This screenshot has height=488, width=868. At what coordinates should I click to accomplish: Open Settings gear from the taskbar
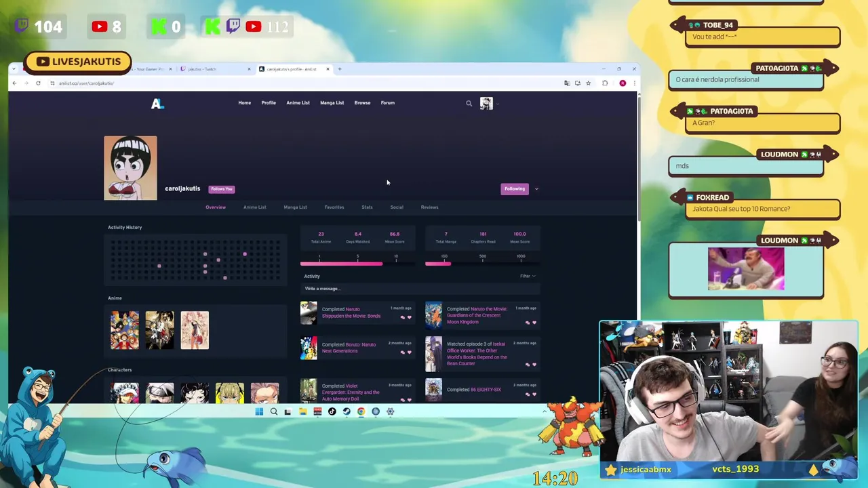[390, 411]
